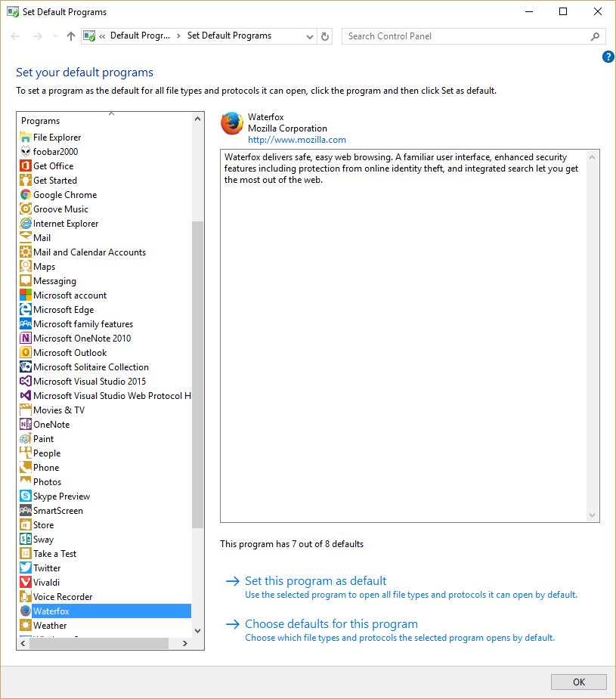Click Set this program as default
The height and width of the screenshot is (699, 616).
coord(315,580)
